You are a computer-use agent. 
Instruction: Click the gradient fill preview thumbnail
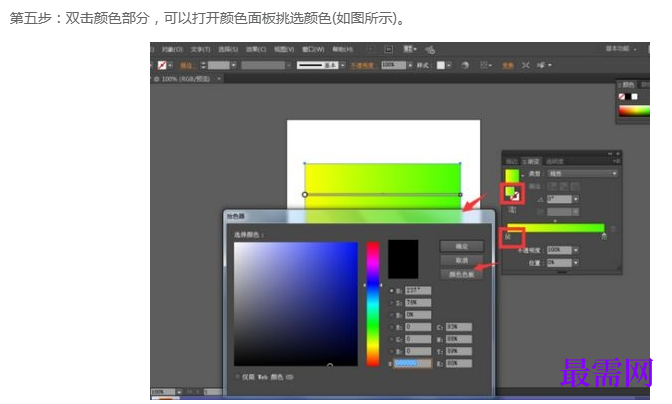click(x=511, y=174)
